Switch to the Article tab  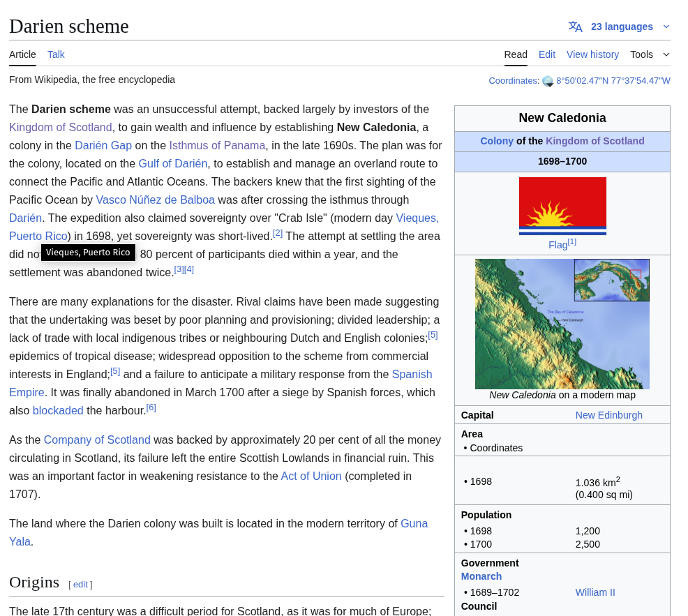point(22,54)
